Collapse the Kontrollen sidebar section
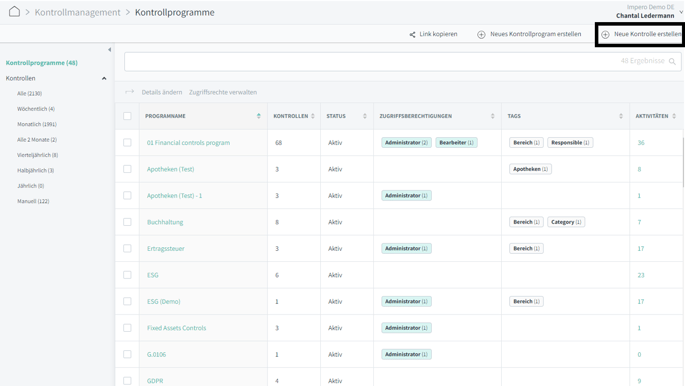This screenshot has height=386, width=685. (104, 79)
